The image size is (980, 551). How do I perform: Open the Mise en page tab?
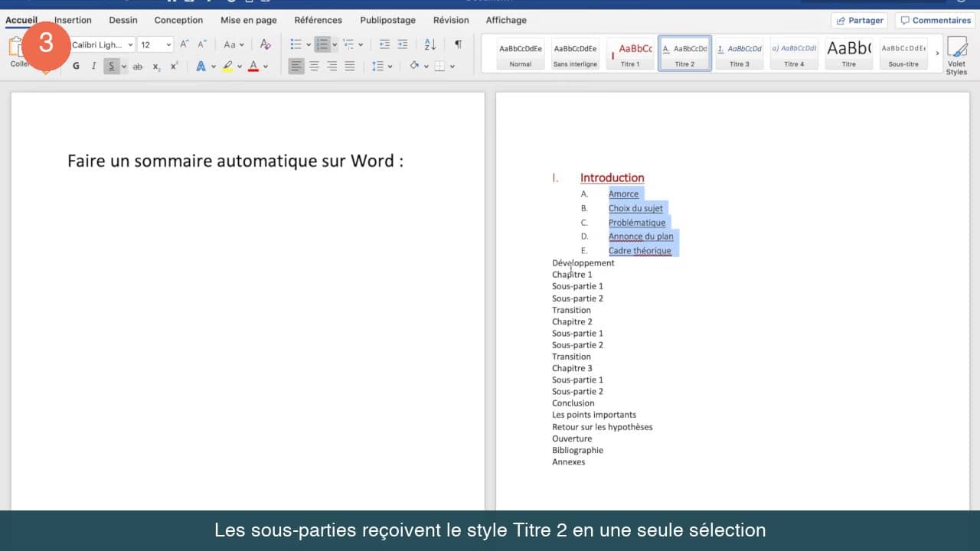[249, 20]
